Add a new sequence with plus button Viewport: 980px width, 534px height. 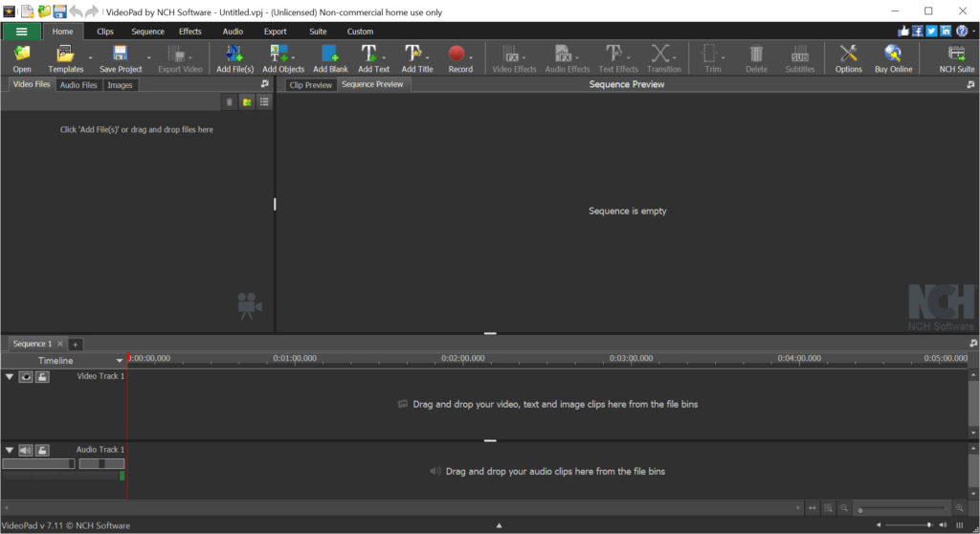pyautogui.click(x=75, y=345)
